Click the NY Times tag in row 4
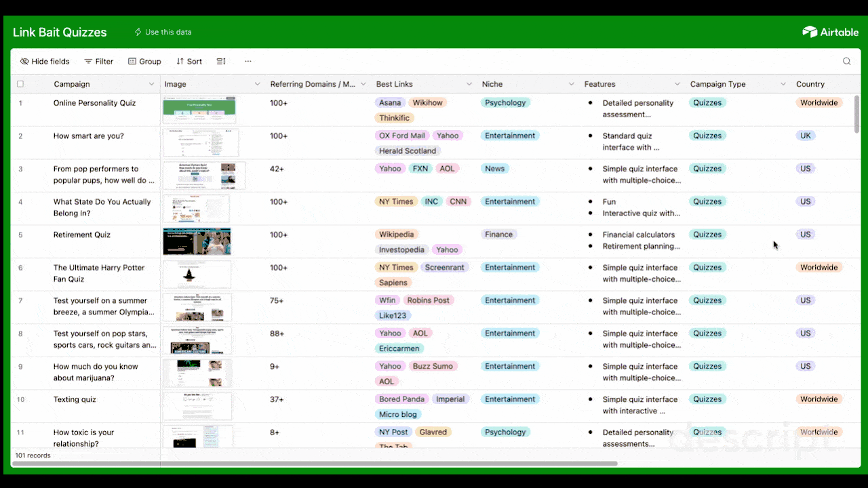Image resolution: width=868 pixels, height=488 pixels. pyautogui.click(x=396, y=201)
